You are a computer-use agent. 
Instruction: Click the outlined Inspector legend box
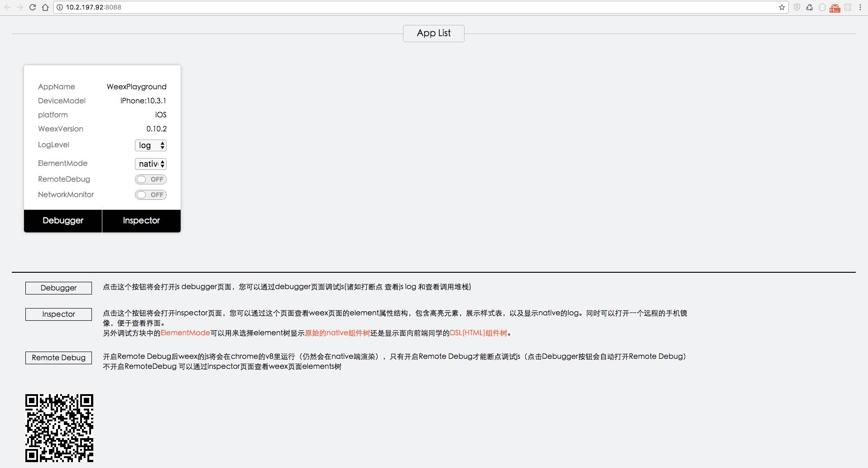click(x=58, y=314)
